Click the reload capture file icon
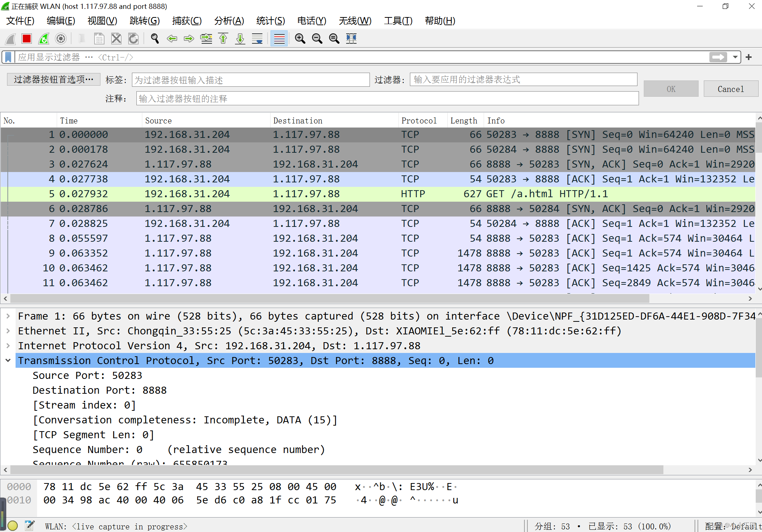 tap(133, 39)
